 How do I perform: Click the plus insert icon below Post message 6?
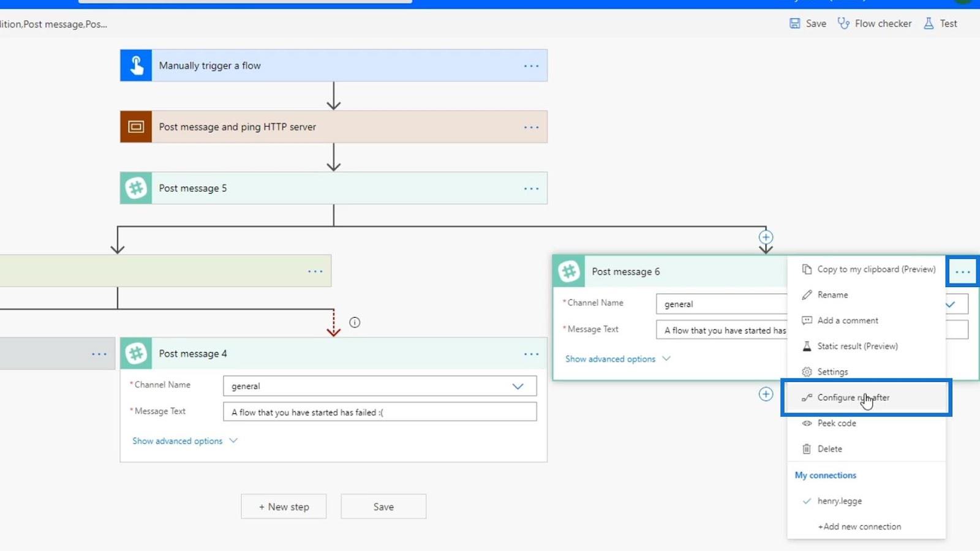click(x=766, y=394)
